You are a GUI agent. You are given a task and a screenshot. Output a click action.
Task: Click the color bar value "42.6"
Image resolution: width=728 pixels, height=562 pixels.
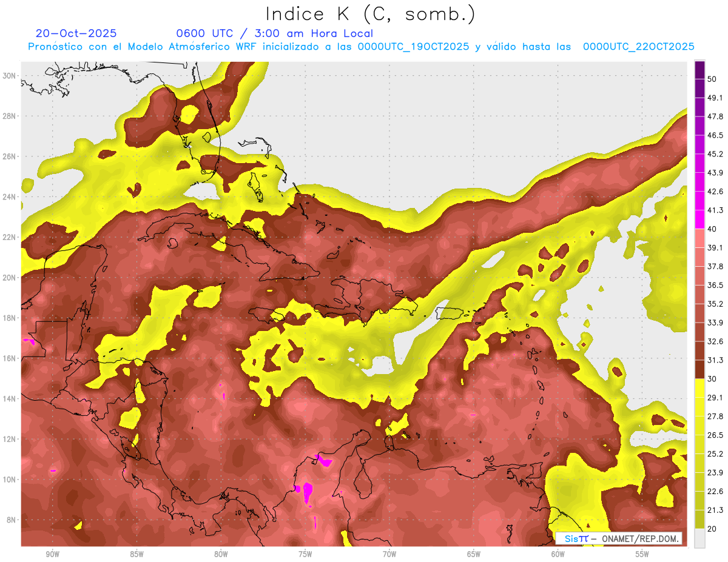point(715,192)
